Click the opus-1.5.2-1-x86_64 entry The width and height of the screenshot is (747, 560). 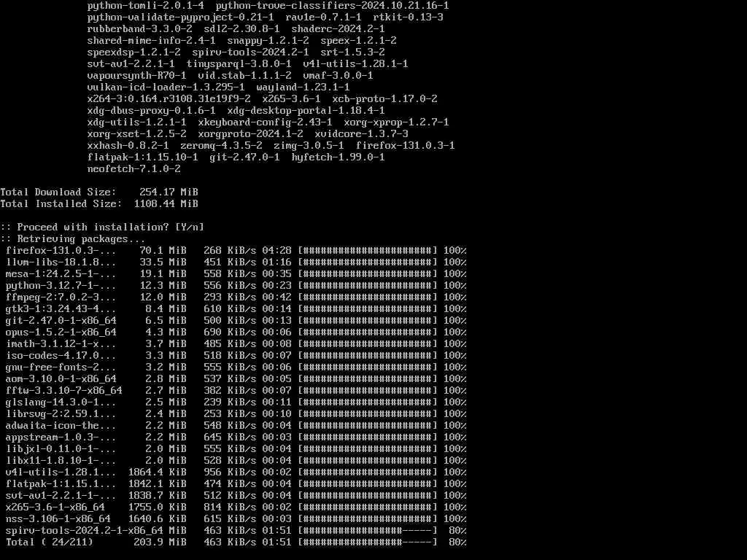61,332
